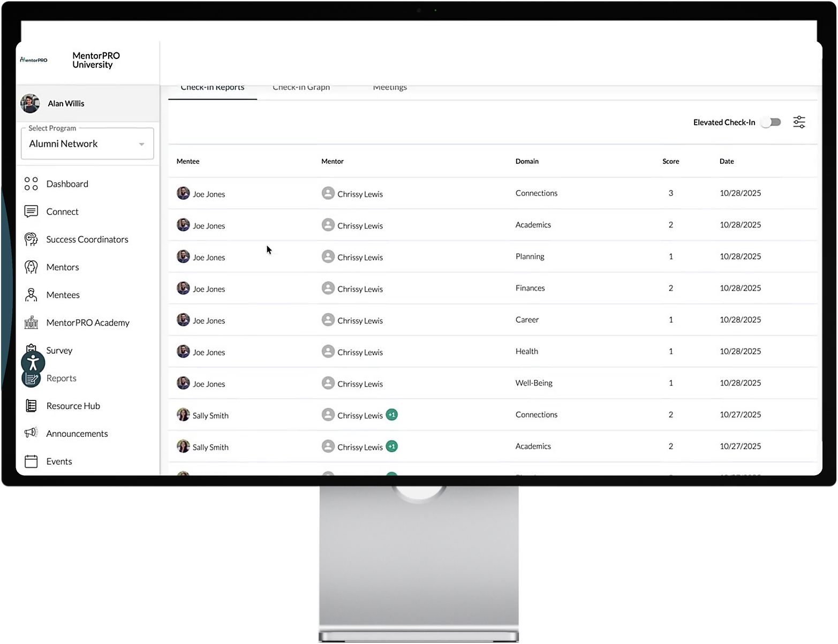Switch to Meetings tab
The image size is (838, 644).
[390, 88]
